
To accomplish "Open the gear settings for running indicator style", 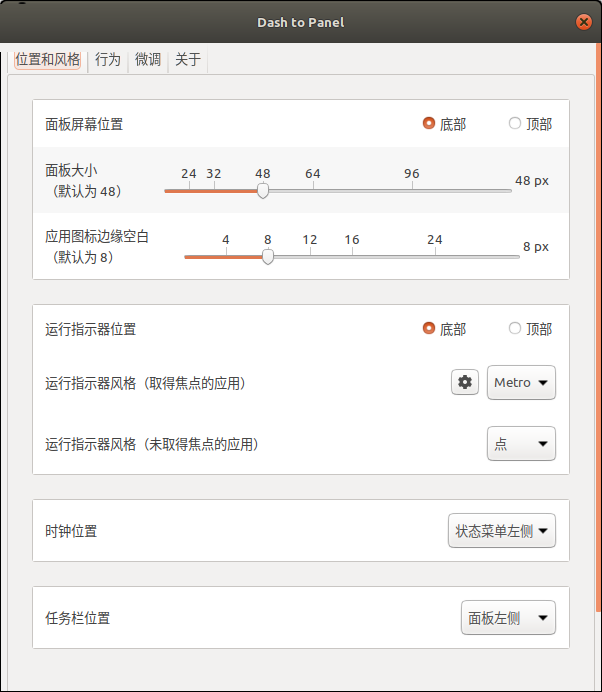I will click(465, 382).
